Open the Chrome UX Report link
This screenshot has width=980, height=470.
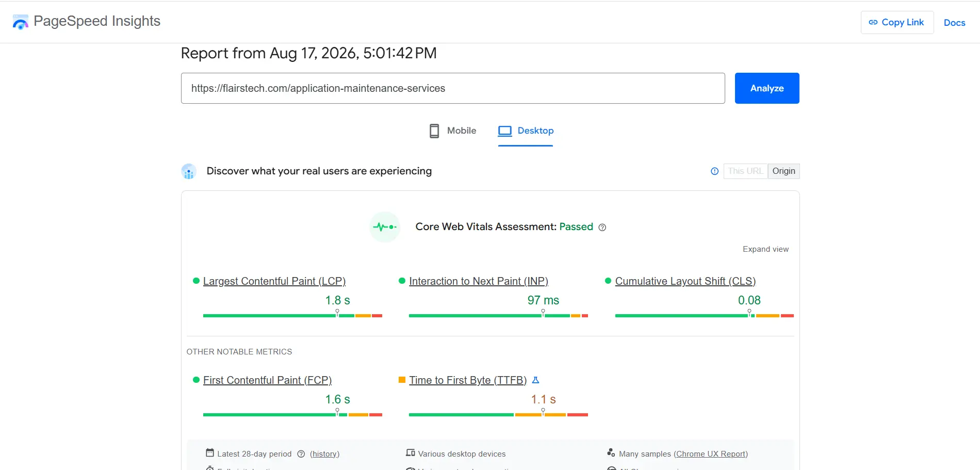711,454
